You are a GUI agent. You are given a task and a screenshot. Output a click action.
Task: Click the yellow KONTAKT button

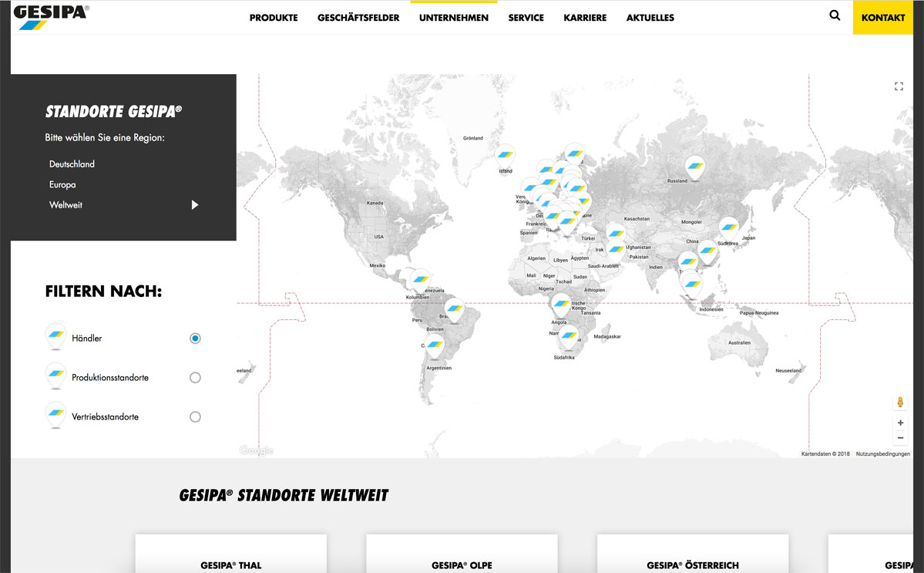click(x=882, y=18)
